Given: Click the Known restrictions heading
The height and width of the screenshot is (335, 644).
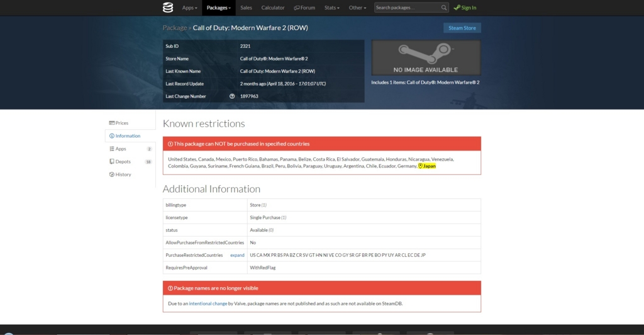Looking at the screenshot, I should (x=204, y=123).
